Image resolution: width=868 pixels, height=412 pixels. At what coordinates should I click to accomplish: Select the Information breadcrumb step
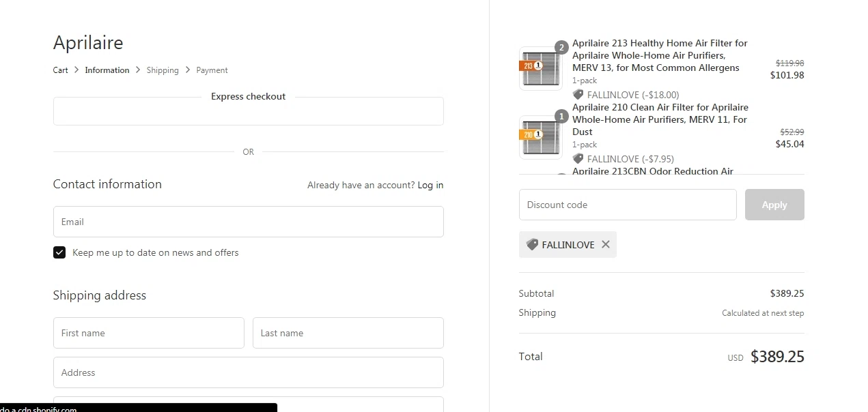pos(107,70)
